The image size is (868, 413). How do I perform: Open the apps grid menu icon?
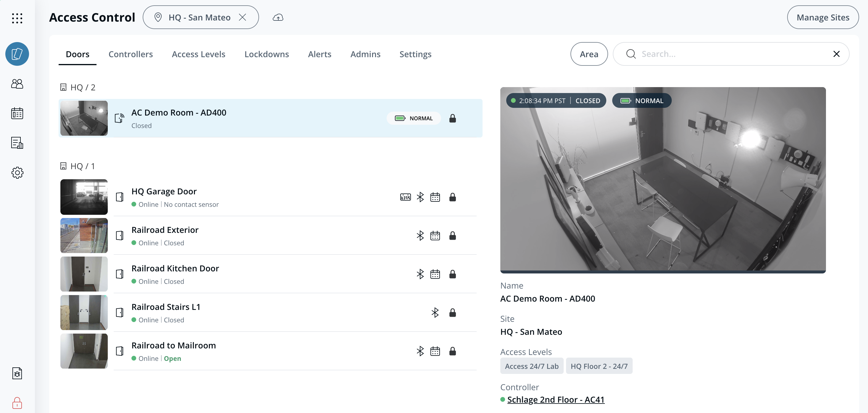coord(17,18)
